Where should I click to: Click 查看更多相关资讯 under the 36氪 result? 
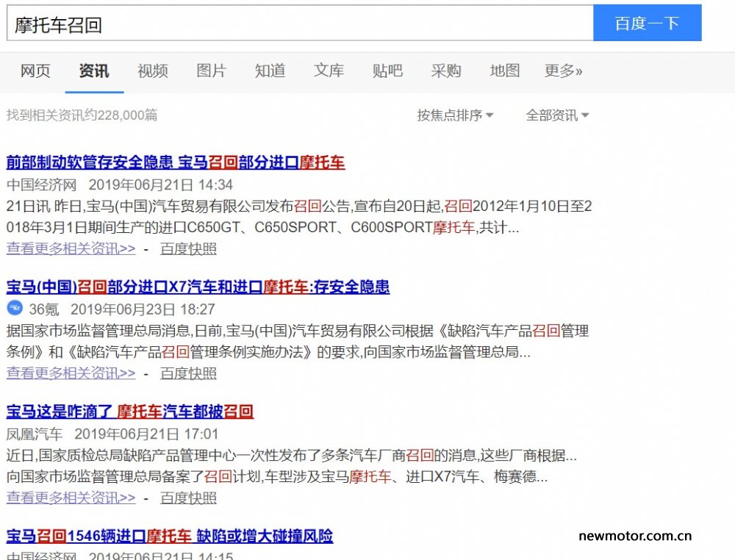71,373
